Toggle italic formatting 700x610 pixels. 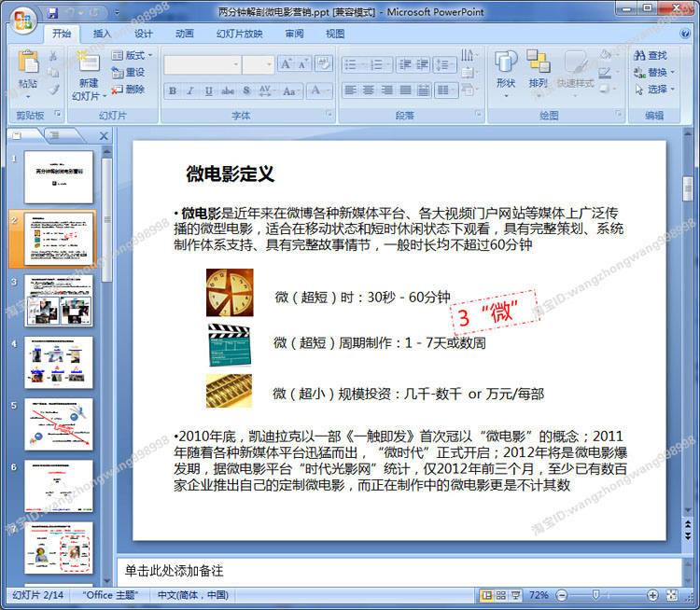pos(190,91)
